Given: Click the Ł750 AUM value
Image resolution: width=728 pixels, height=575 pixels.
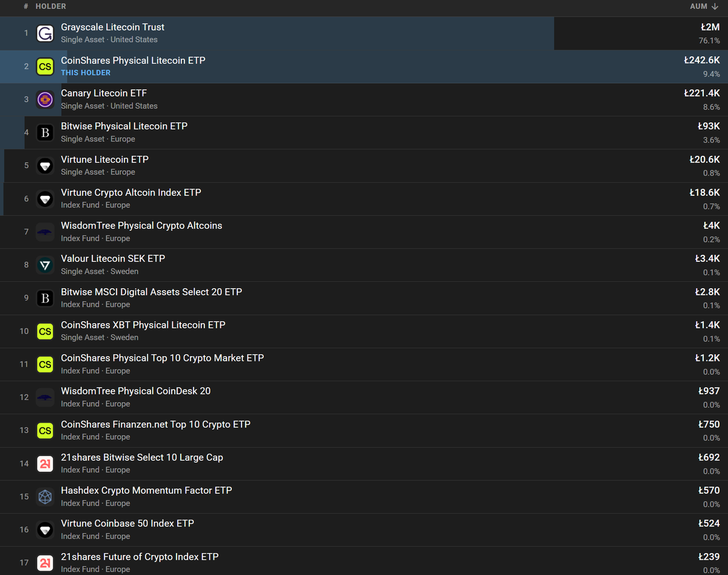Looking at the screenshot, I should click(x=709, y=424).
